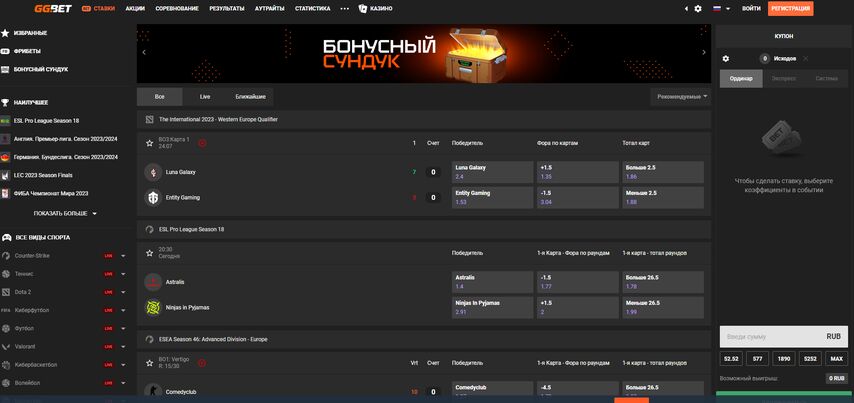The width and height of the screenshot is (854, 403).
Task: Favorite the Luna Galaxy match star
Action: pyautogui.click(x=149, y=143)
